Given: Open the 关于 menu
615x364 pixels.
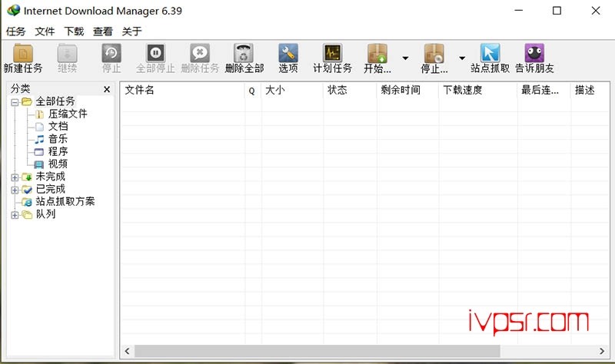Looking at the screenshot, I should (x=131, y=31).
